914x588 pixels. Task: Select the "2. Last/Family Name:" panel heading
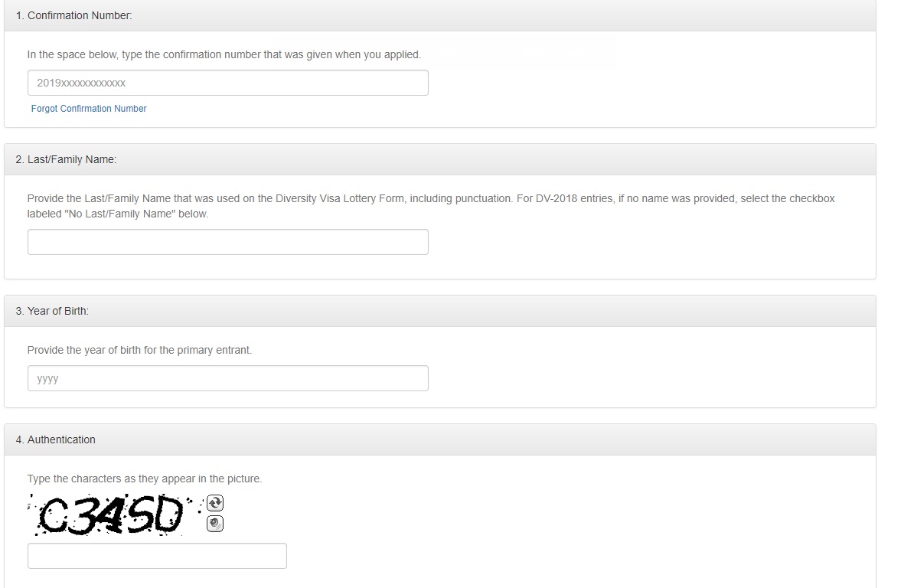(66, 159)
